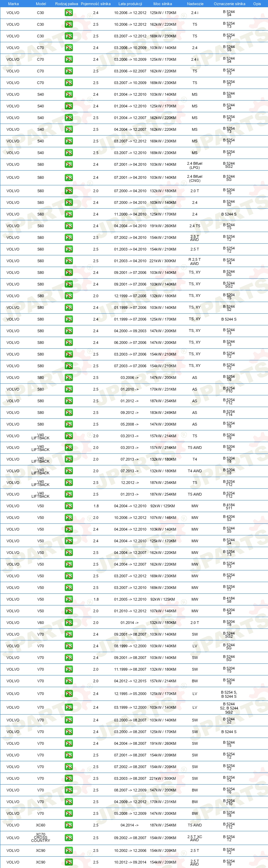The height and width of the screenshot is (868, 268).
Task: Click the '04.2012 -> 12.2015' production years cell
Action: pos(130,681)
